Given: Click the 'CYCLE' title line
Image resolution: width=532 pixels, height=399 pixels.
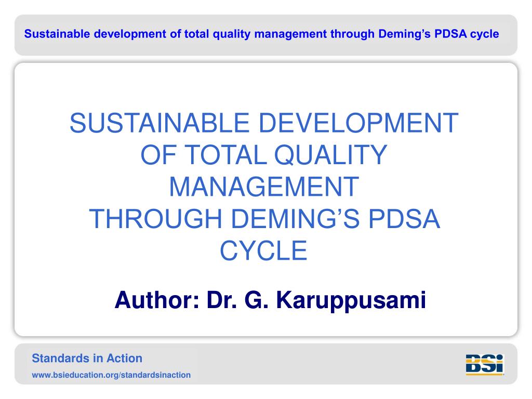Looking at the screenshot, I should (263, 251).
